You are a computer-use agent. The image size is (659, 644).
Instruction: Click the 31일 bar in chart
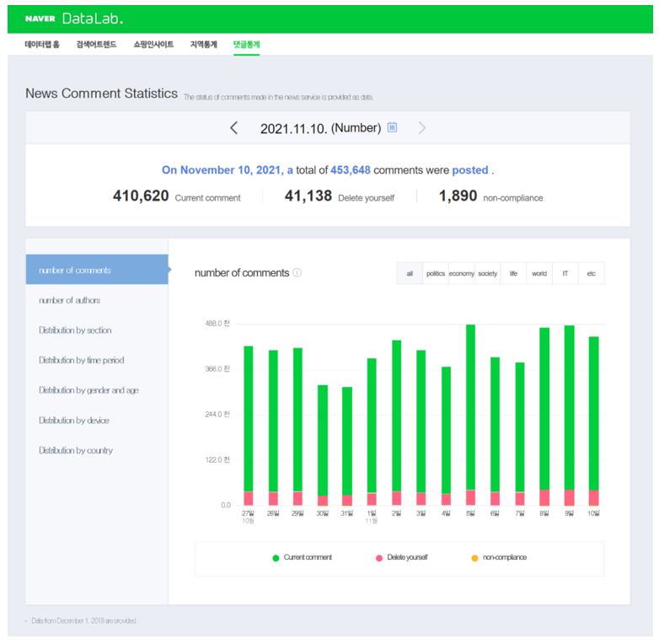pos(347,446)
